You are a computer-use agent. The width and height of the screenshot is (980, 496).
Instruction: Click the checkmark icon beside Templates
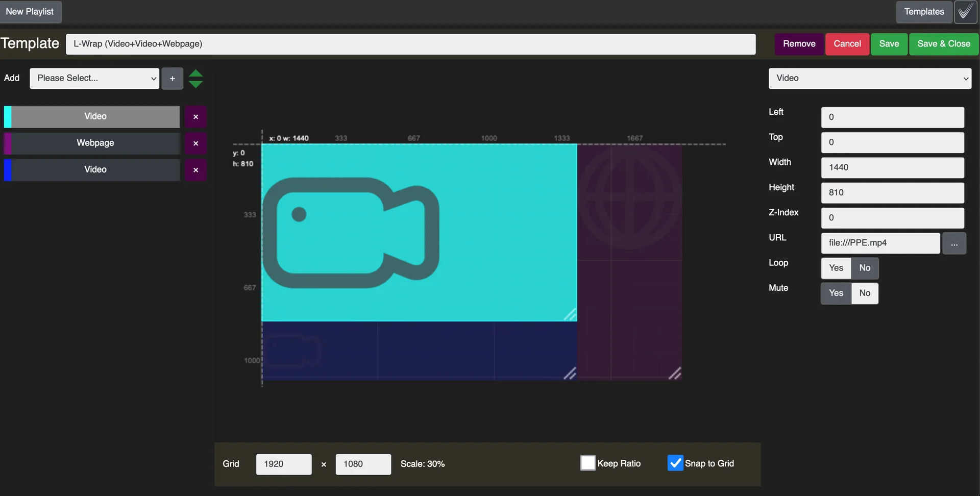click(965, 12)
